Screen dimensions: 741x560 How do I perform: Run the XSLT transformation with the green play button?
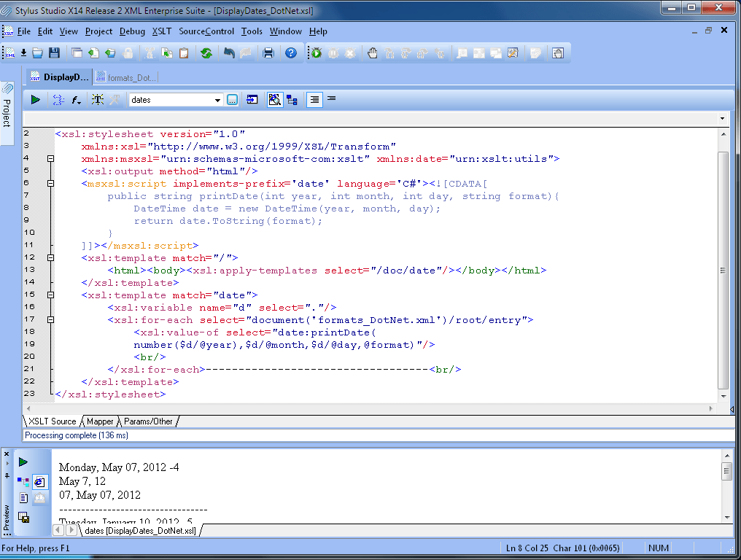click(35, 100)
